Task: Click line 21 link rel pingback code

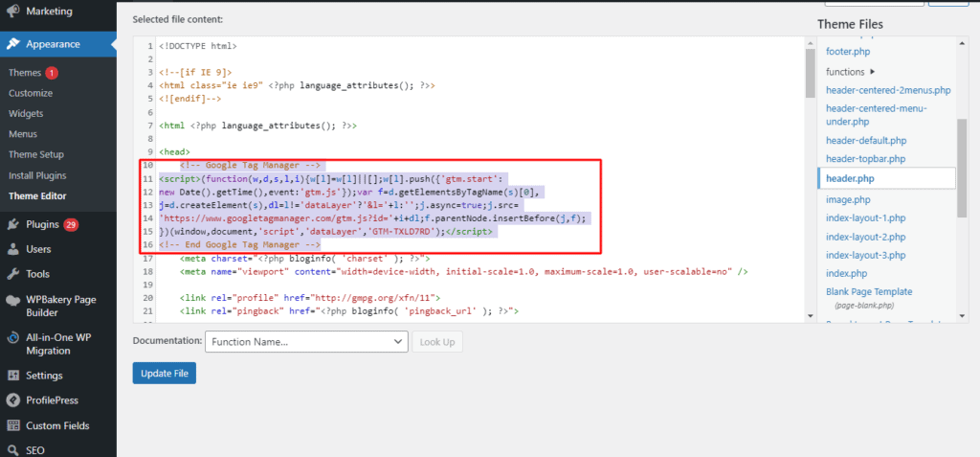Action: tap(350, 311)
